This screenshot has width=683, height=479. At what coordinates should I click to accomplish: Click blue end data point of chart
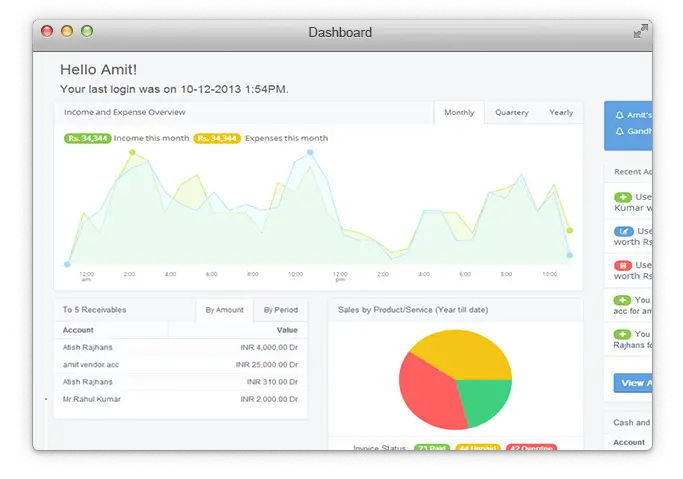click(570, 255)
